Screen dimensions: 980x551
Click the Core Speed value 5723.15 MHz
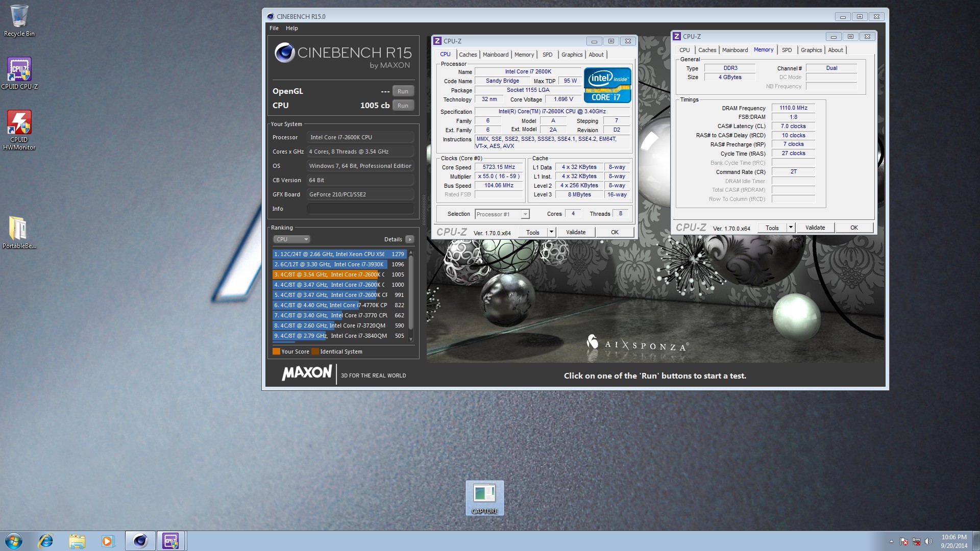[499, 167]
